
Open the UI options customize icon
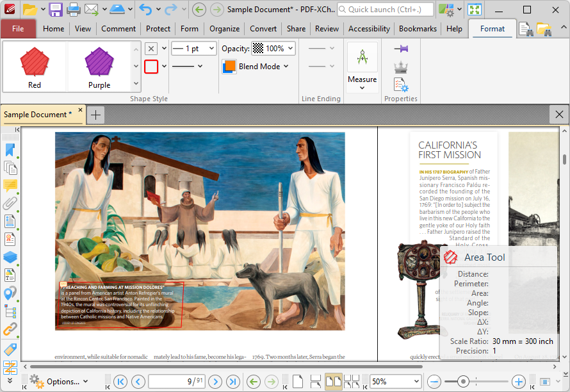click(x=446, y=10)
